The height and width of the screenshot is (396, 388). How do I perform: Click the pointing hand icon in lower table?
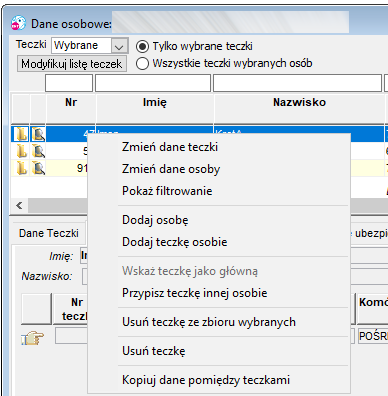pos(33,337)
